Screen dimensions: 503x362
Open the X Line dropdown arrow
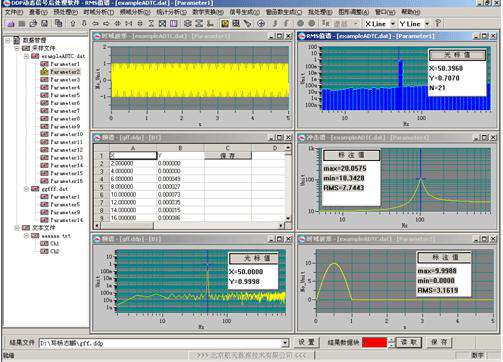tap(393, 24)
